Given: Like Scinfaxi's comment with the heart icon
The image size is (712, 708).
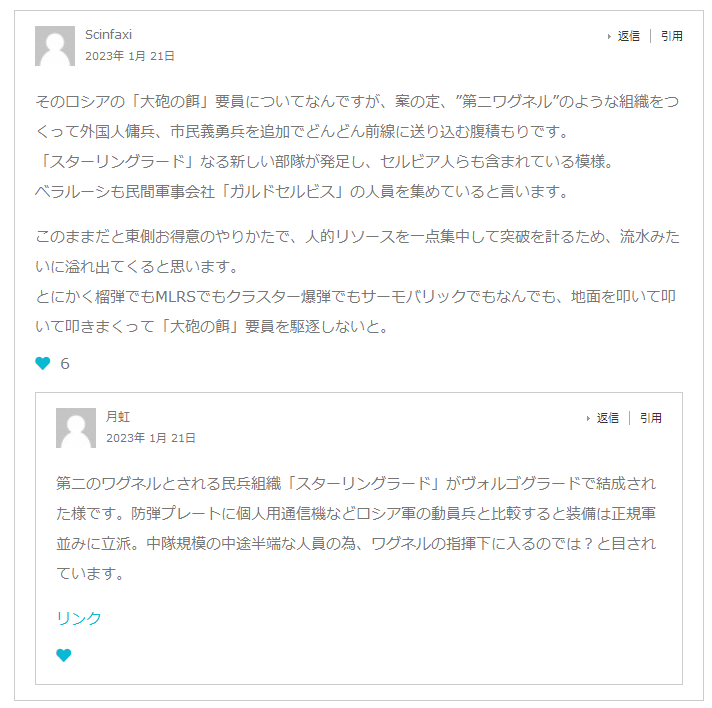Looking at the screenshot, I should (43, 364).
